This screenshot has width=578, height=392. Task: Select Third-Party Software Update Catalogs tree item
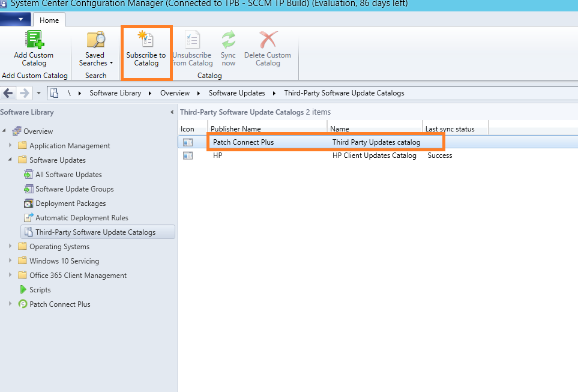[98, 232]
